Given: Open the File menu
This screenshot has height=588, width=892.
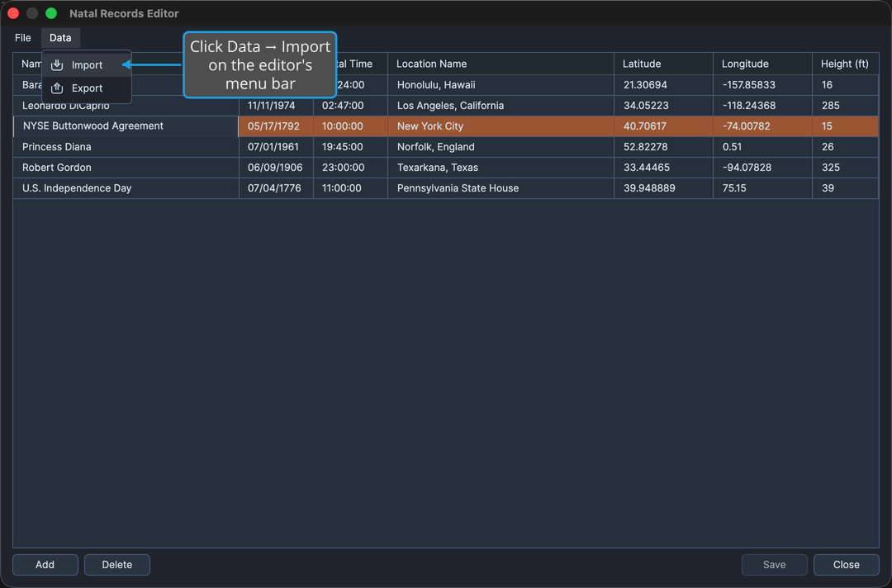Looking at the screenshot, I should 23,38.
